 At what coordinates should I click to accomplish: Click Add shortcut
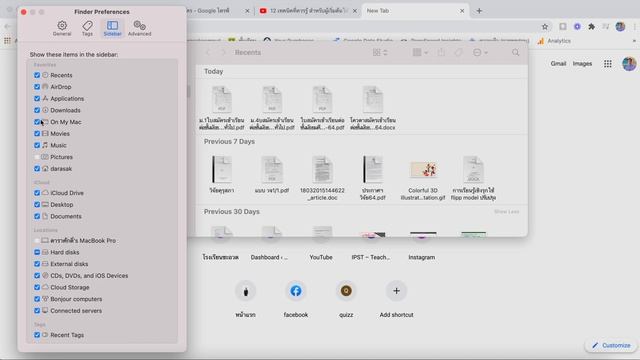[396, 300]
